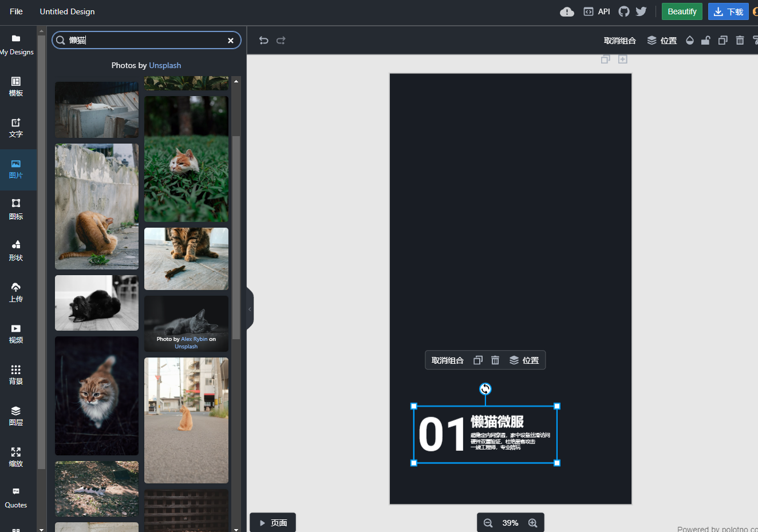The height and width of the screenshot is (532, 758).
Task: Switch to the 模板 templates tab
Action: coord(16,87)
